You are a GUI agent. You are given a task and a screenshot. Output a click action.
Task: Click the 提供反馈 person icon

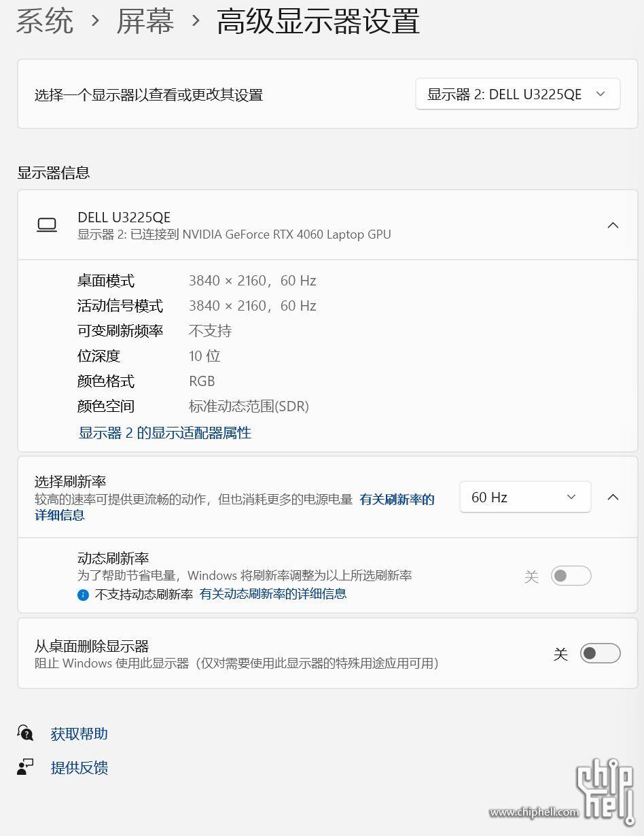point(25,767)
